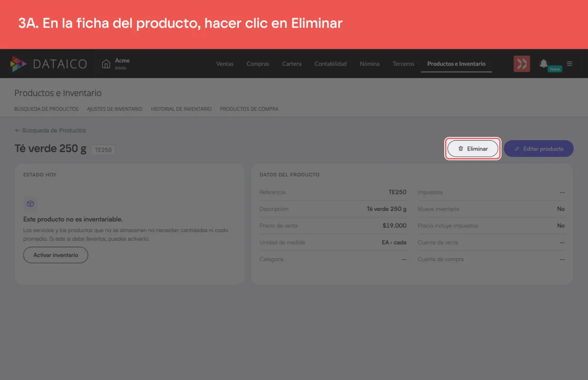
Task: Open the Productos de Compra tab
Action: [x=249, y=109]
